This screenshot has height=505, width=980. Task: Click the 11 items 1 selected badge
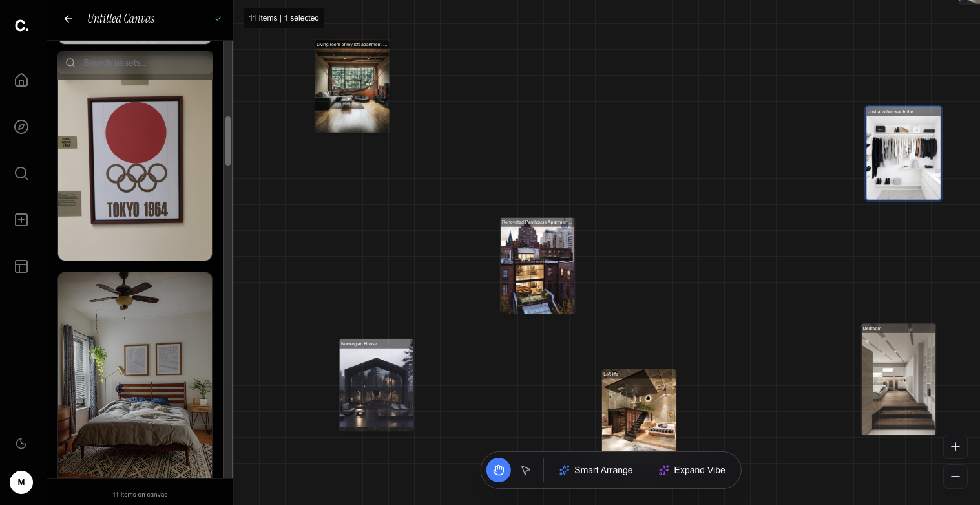point(284,18)
